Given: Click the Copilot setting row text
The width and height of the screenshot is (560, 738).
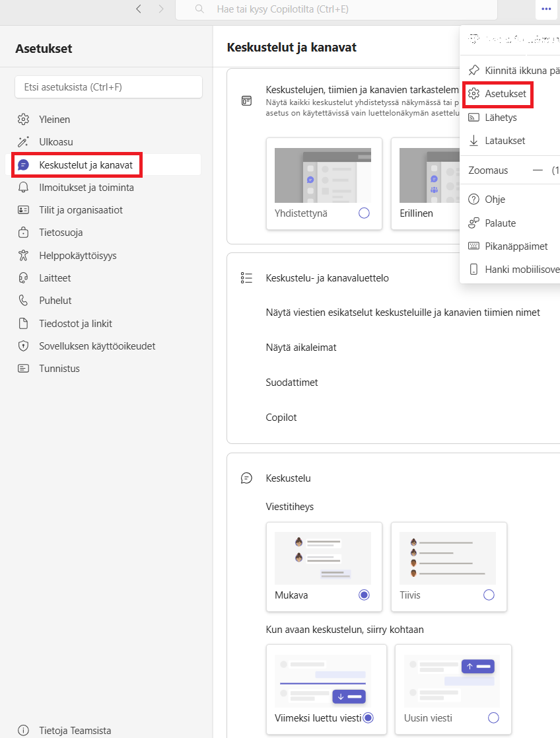Looking at the screenshot, I should pos(281,418).
